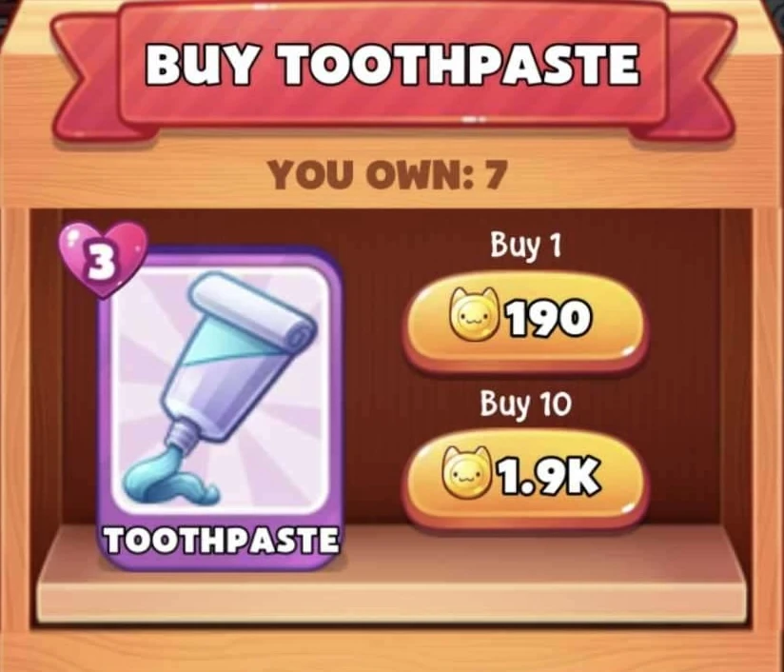Click the Buy 1 label text
The height and width of the screenshot is (672, 784).
click(x=525, y=246)
